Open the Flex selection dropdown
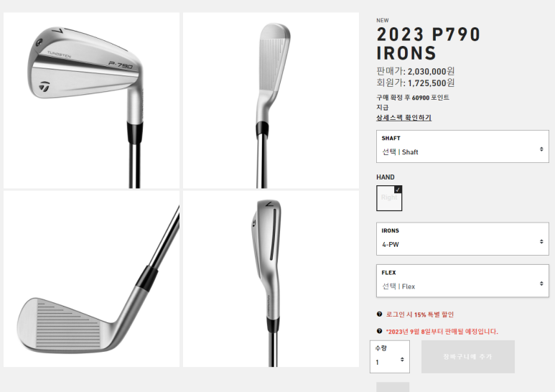Viewport: 555px width, 392px height. point(462,281)
